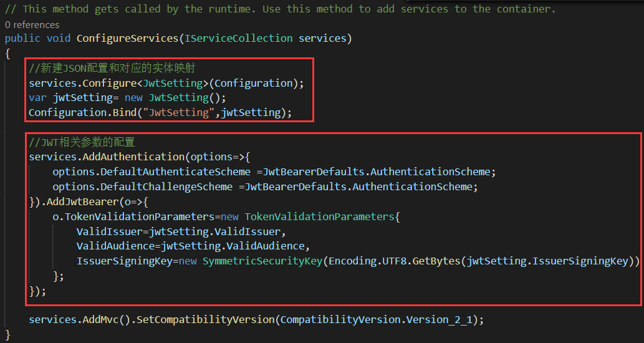Click CompatibilityVersion.Version_2_1 value
Screen dimensions: 644x343
[x=376, y=319]
